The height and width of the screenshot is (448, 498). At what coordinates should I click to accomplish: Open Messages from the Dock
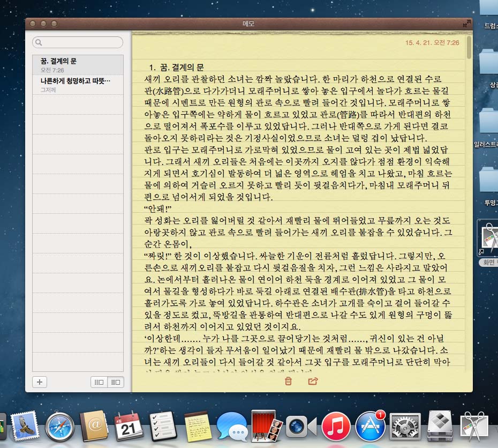click(232, 427)
